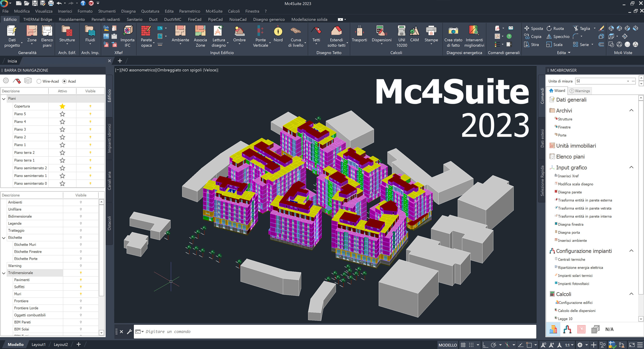Open UNI 10200 calculation
Viewport: 644px width, 349px height.
point(401,36)
